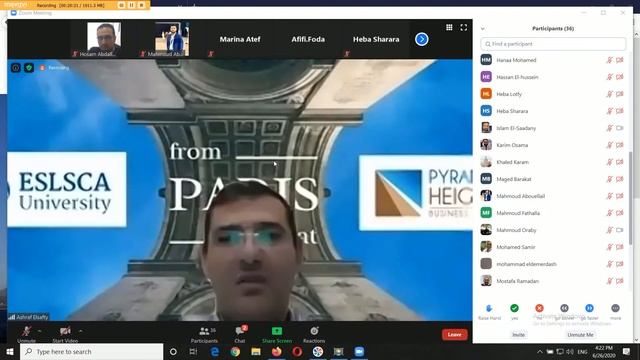Select participant Mahmoud Abouellail
640x360 pixels.
(552, 196)
